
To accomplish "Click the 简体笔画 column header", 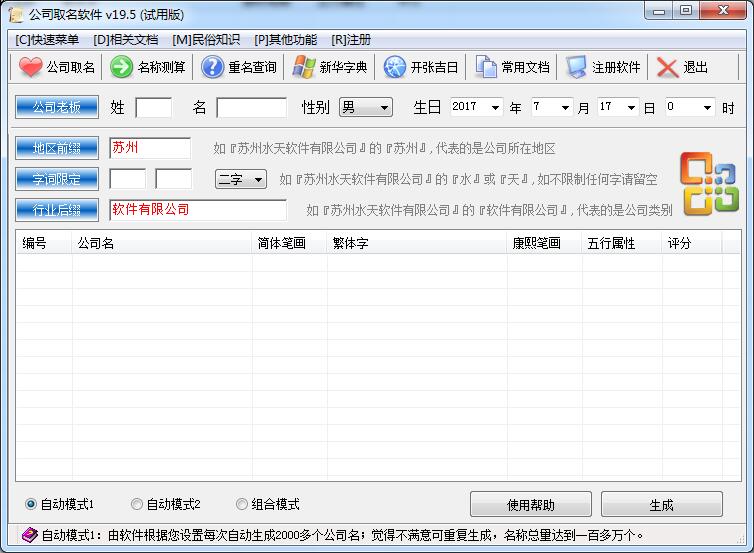I will [x=289, y=243].
